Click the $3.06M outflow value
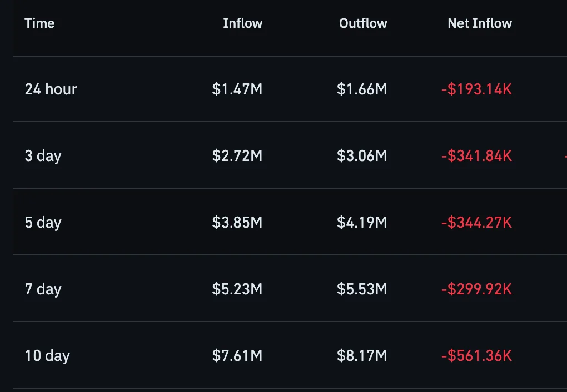 point(362,156)
